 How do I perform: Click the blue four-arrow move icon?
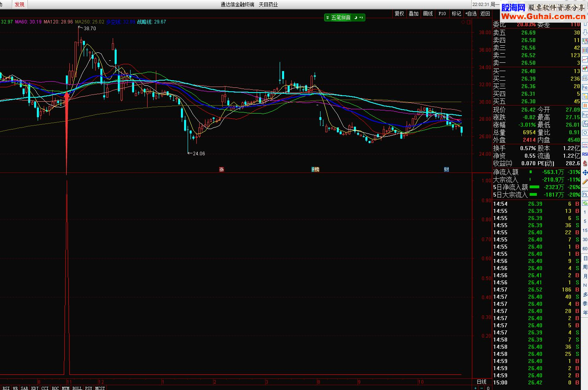tap(585, 172)
